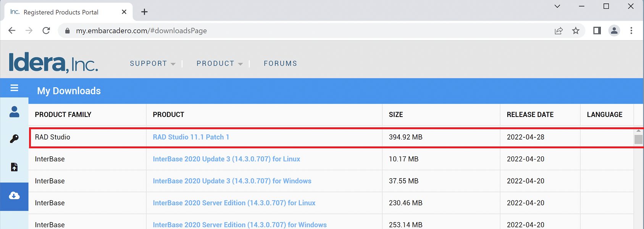Bookmark this page with star icon
644x229 pixels.
(x=576, y=31)
